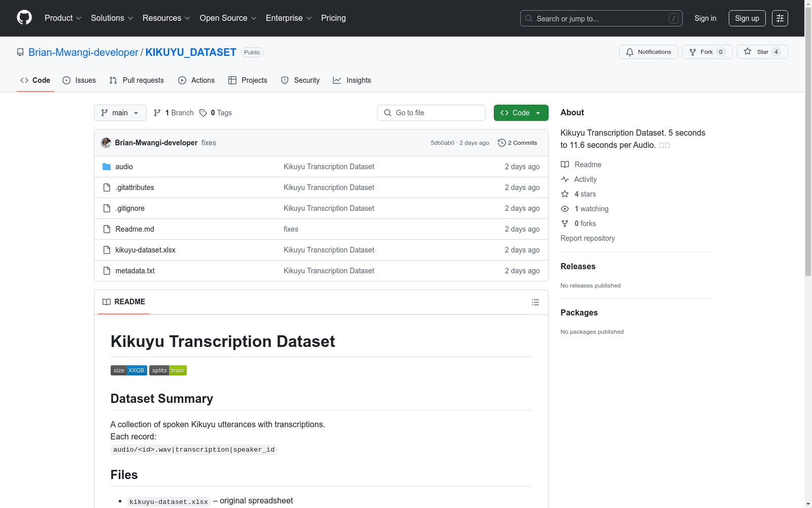Fork this repository
Image resolution: width=812 pixels, height=508 pixels.
[x=707, y=52]
